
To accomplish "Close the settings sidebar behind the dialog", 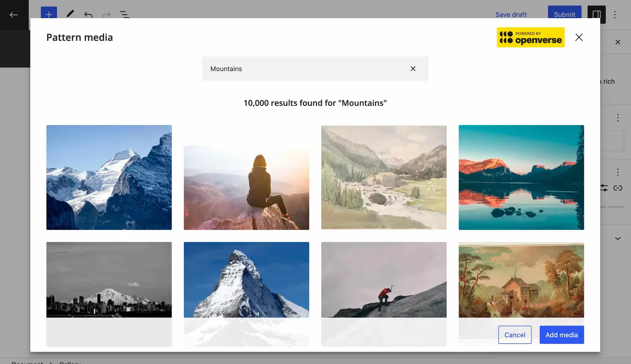I will [618, 42].
